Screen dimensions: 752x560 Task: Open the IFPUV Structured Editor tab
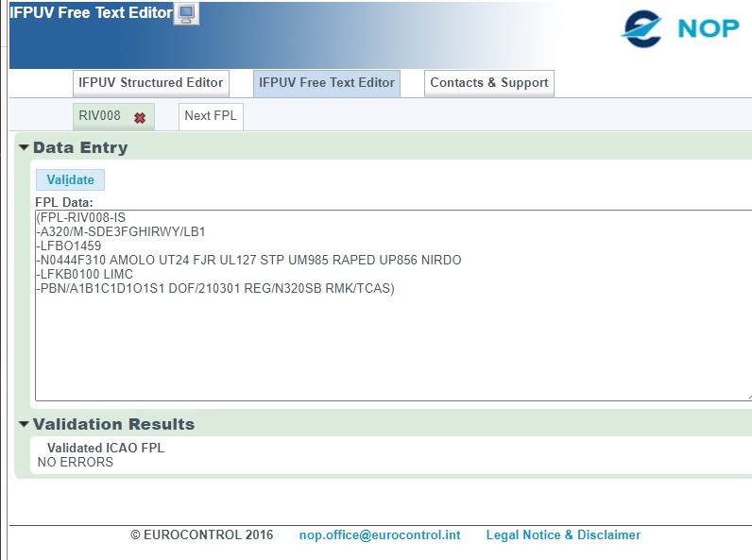pos(150,83)
